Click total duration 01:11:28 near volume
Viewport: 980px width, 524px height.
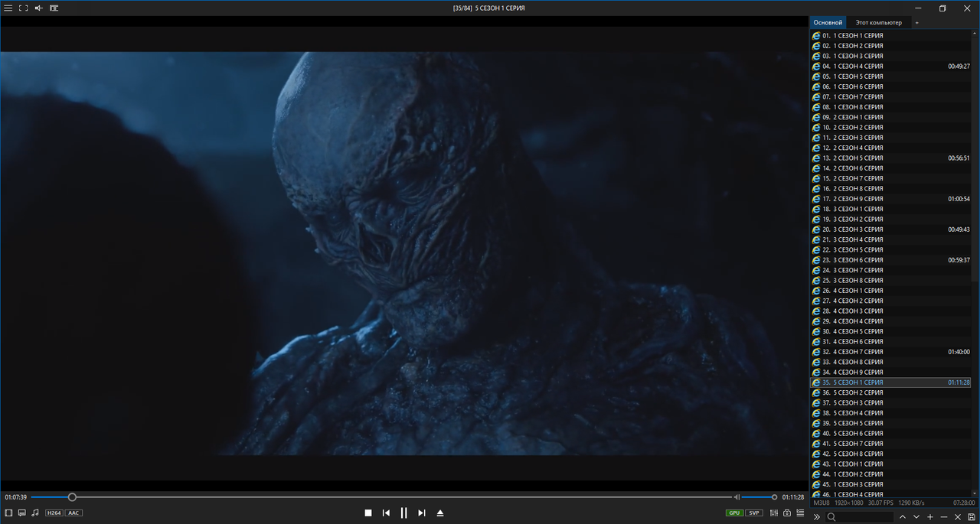pyautogui.click(x=793, y=497)
